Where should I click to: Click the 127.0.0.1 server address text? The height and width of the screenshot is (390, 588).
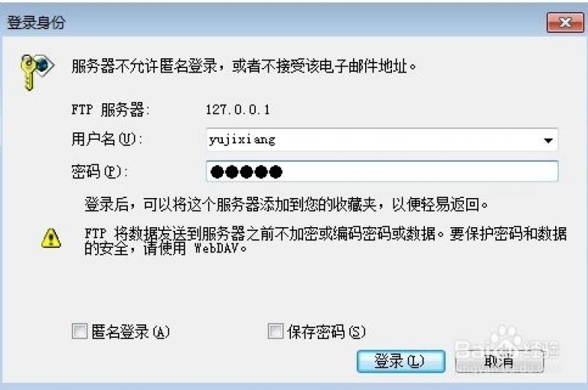point(238,110)
